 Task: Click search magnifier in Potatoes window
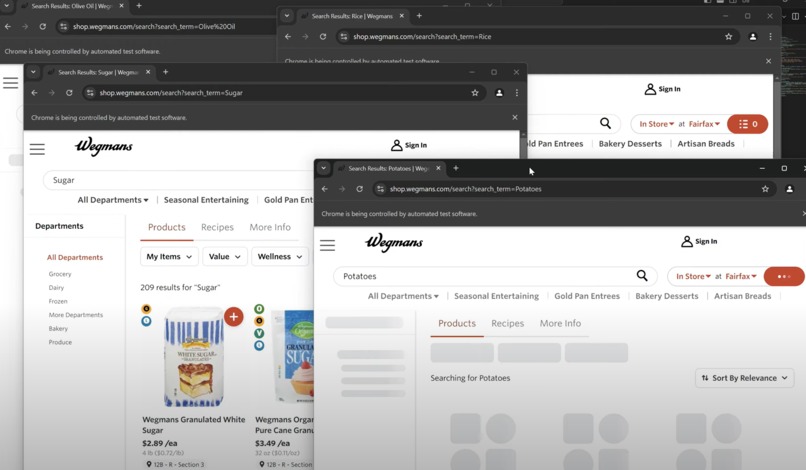pos(642,276)
